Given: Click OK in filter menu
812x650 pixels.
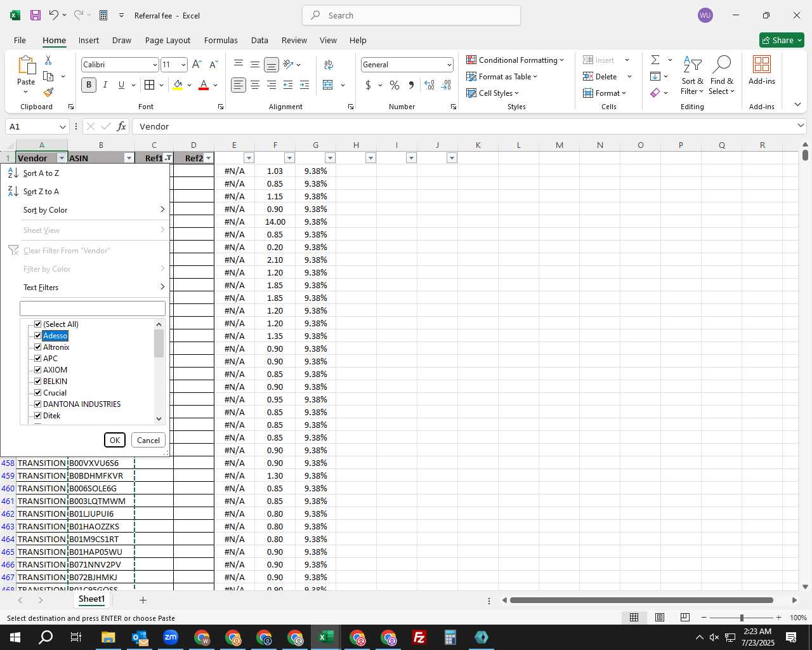Looking at the screenshot, I should coord(115,440).
